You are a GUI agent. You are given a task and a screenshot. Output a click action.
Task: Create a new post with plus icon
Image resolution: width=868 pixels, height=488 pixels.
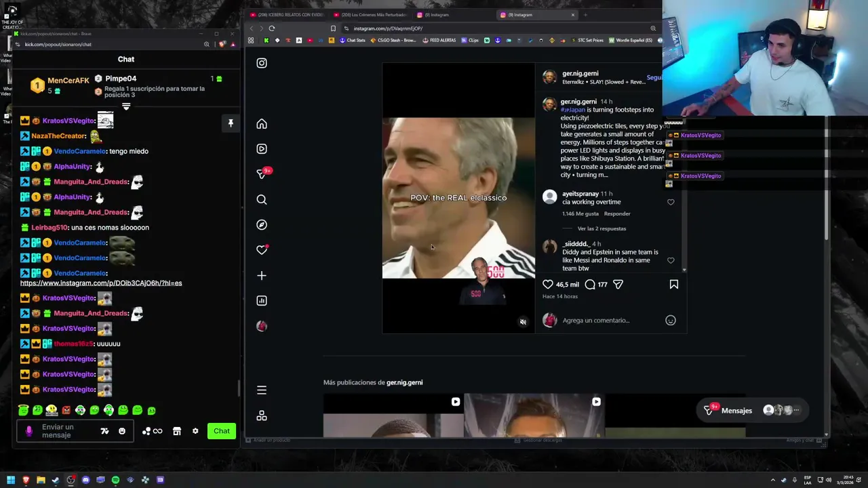[262, 276]
